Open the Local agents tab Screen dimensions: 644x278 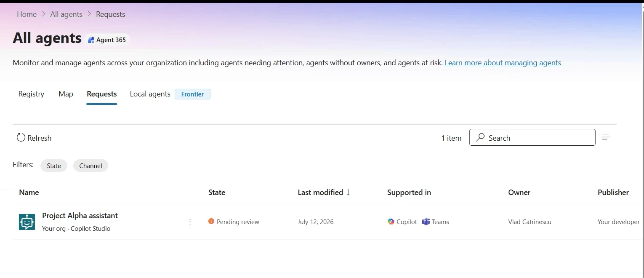(150, 94)
